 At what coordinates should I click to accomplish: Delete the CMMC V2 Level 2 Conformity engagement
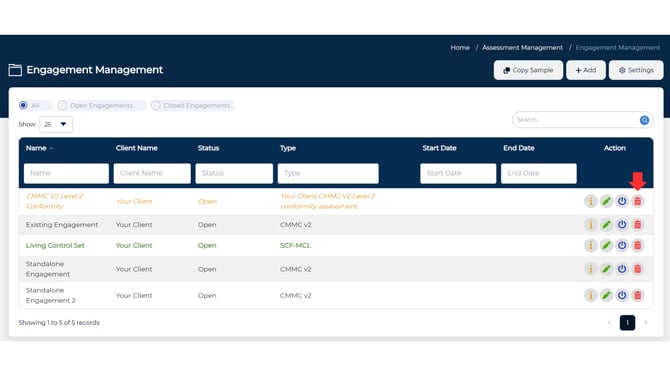pyautogui.click(x=638, y=201)
